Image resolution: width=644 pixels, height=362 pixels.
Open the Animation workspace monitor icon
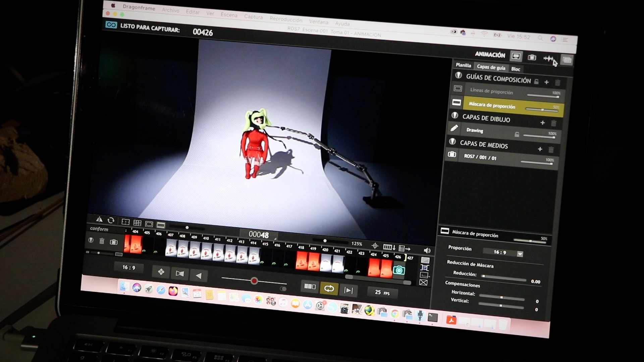click(x=516, y=56)
